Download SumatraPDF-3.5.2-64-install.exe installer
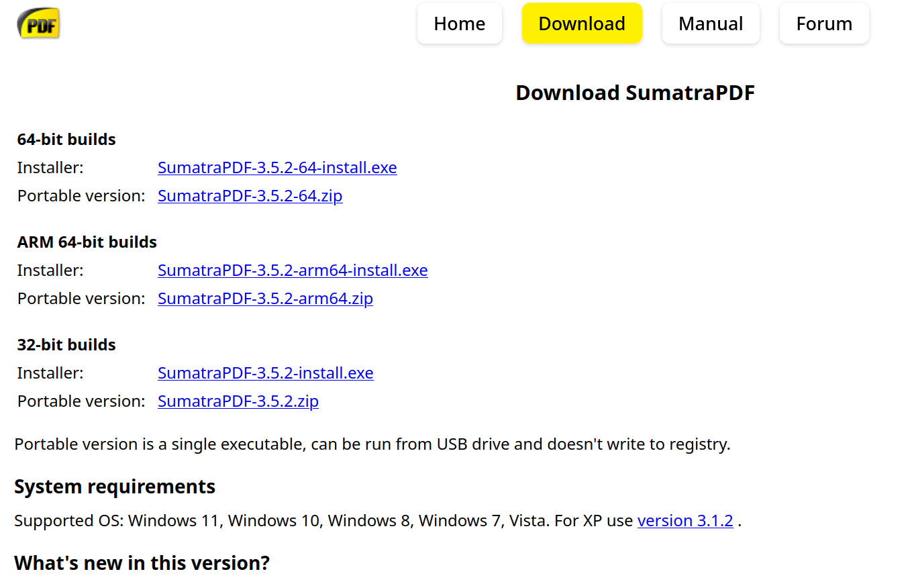The width and height of the screenshot is (910, 588). click(x=277, y=167)
